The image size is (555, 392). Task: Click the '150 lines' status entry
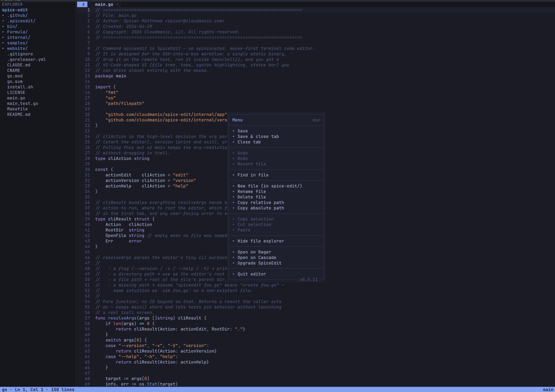click(63, 390)
